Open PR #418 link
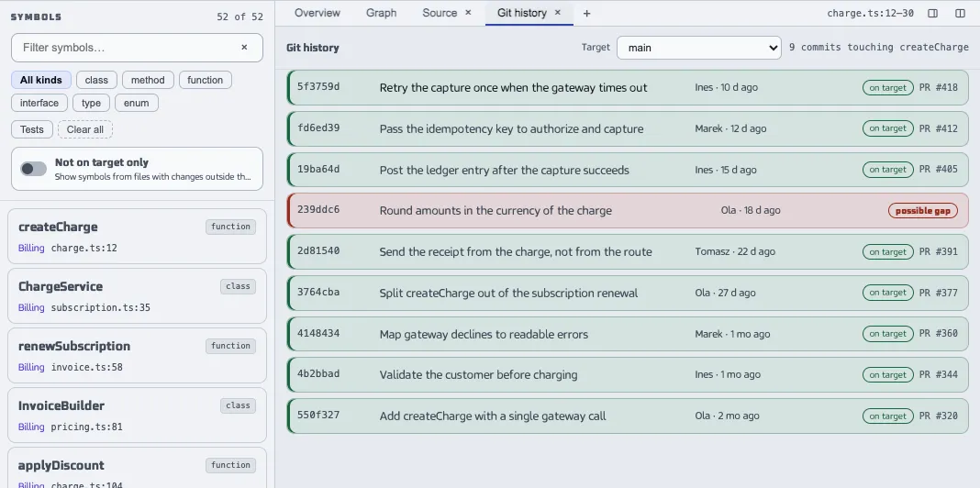Viewport: 980px width, 488px height. (x=938, y=87)
